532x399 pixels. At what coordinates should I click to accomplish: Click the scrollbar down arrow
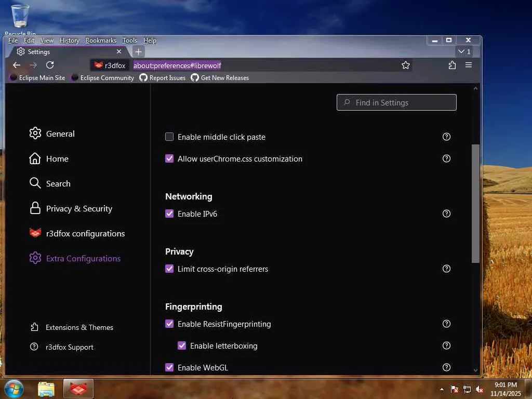click(x=475, y=370)
